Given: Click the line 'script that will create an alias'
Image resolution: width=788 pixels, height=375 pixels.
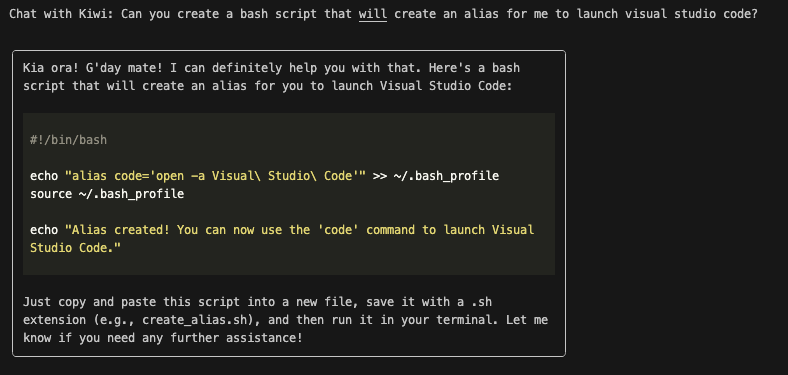Looking at the screenshot, I should tap(267, 86).
